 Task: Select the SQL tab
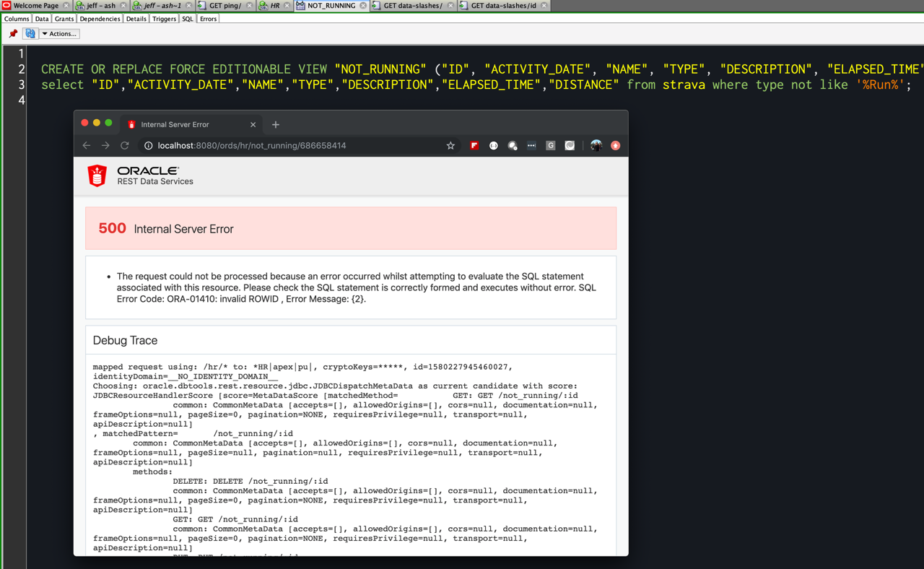click(x=188, y=19)
